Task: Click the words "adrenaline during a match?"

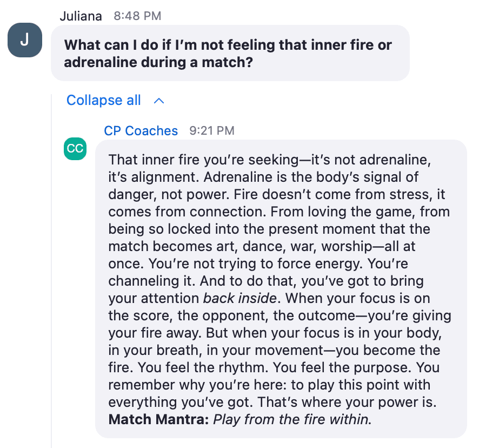Action: tap(158, 62)
